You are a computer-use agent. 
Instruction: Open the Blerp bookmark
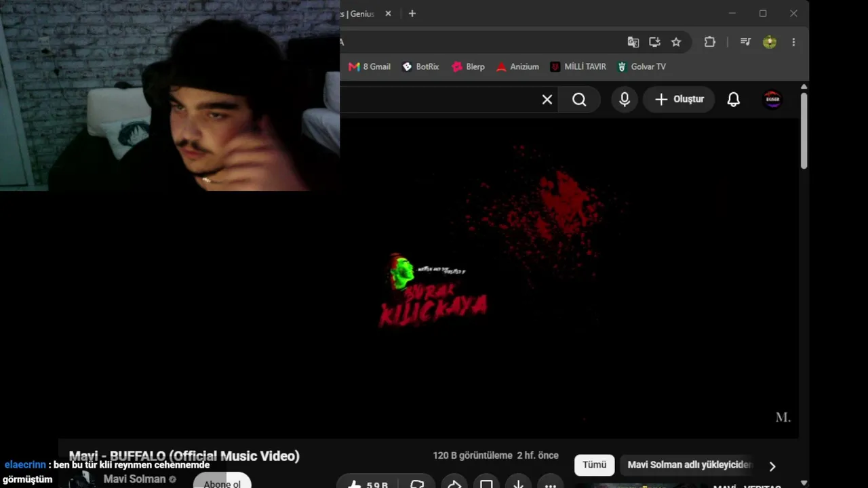pyautogui.click(x=468, y=66)
